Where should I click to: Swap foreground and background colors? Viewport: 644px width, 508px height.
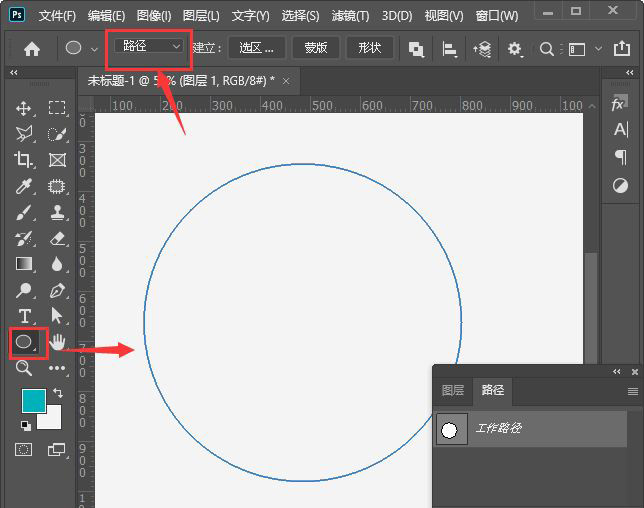click(57, 393)
